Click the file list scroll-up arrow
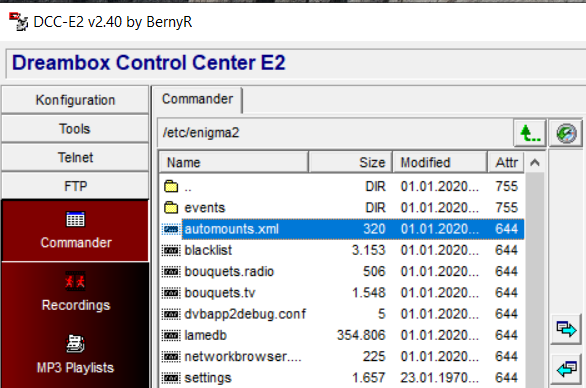Image resolution: width=586 pixels, height=388 pixels. coord(535,163)
